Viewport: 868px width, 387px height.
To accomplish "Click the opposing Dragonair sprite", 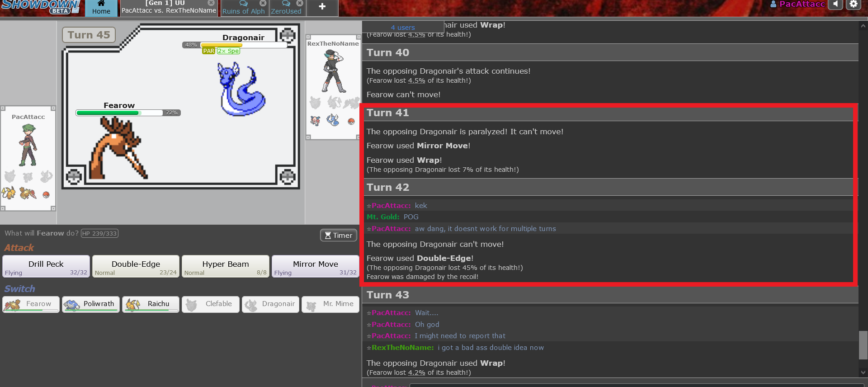I will [241, 89].
